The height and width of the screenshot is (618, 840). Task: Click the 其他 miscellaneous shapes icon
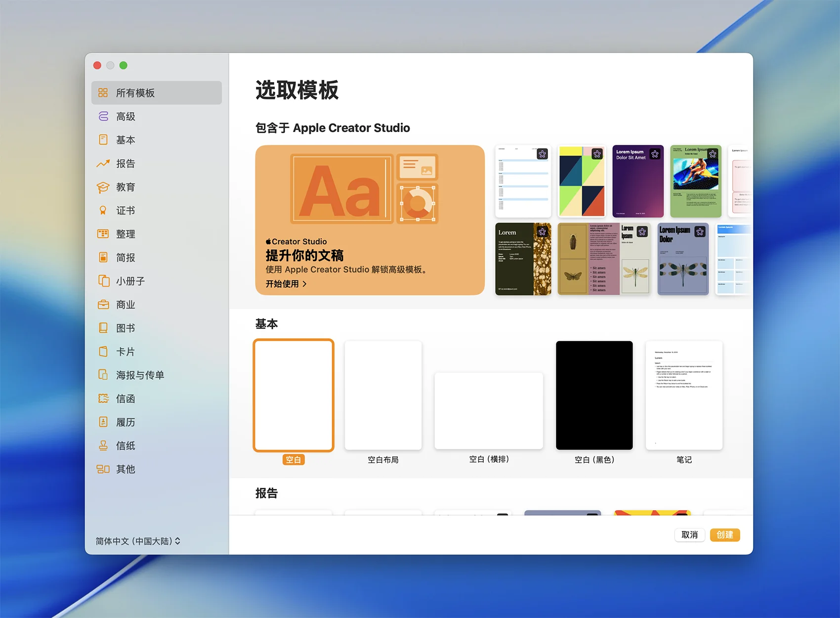point(103,469)
